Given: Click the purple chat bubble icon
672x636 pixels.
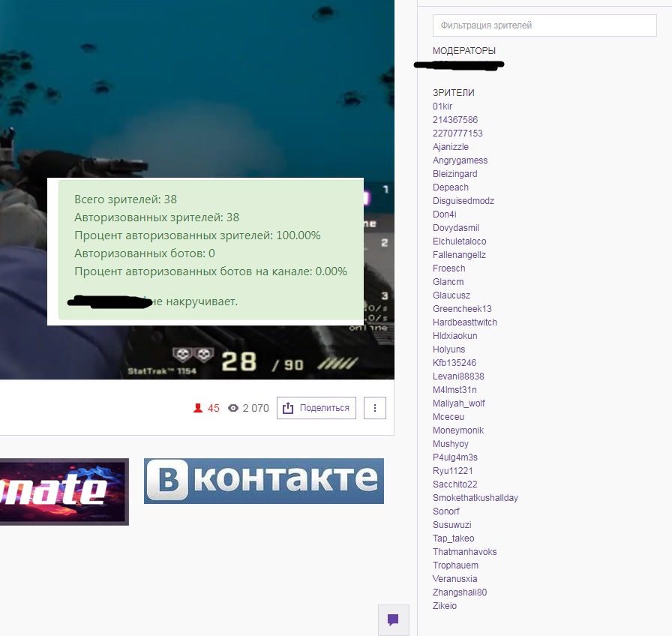Looking at the screenshot, I should click(x=393, y=619).
